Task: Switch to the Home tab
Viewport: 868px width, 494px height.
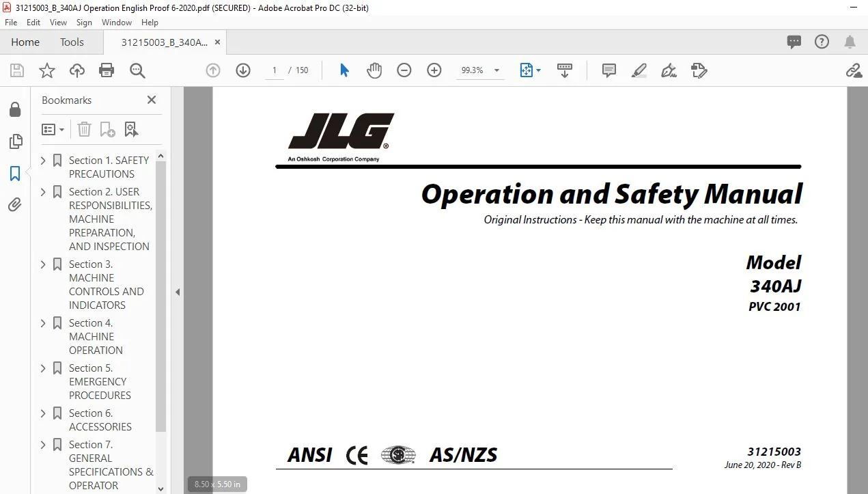Action: pyautogui.click(x=25, y=42)
